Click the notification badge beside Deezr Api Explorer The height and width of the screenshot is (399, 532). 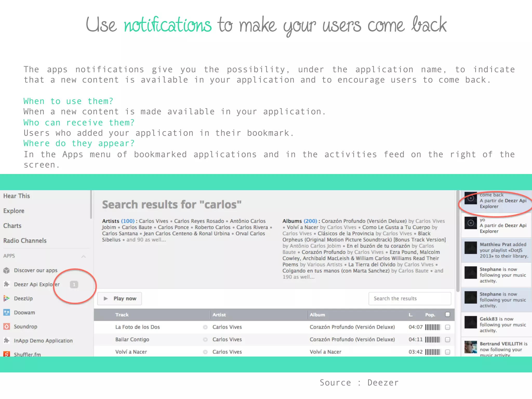[74, 285]
